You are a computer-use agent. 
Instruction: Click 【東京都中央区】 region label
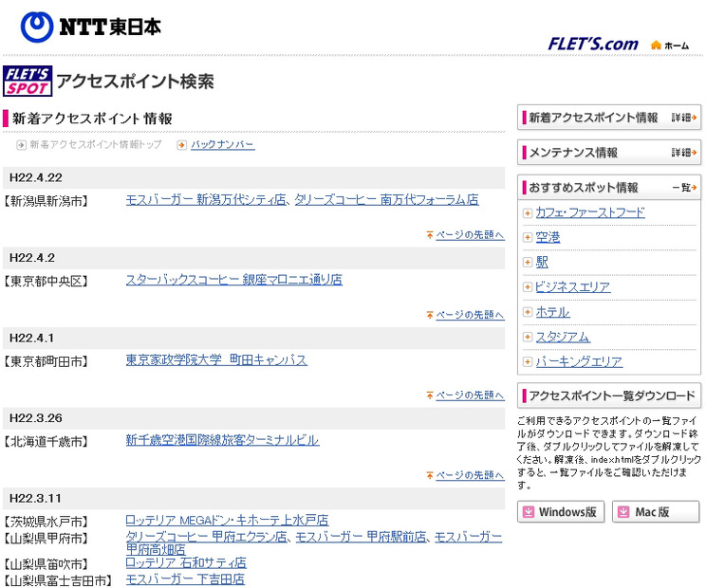coord(46,281)
